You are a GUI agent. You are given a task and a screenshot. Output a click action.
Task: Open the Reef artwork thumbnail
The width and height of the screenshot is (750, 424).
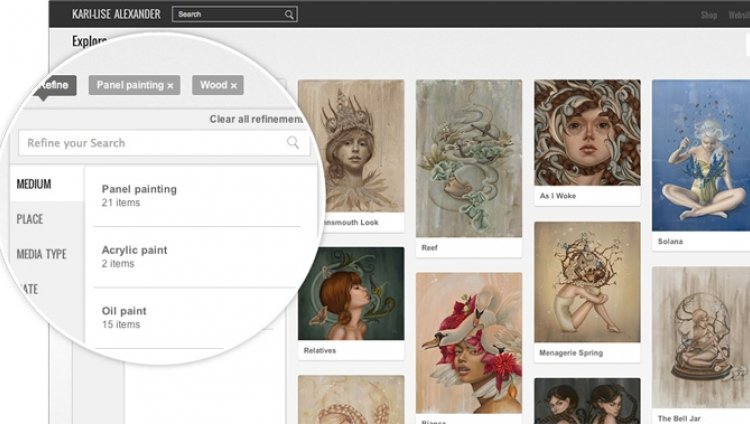[x=469, y=158]
